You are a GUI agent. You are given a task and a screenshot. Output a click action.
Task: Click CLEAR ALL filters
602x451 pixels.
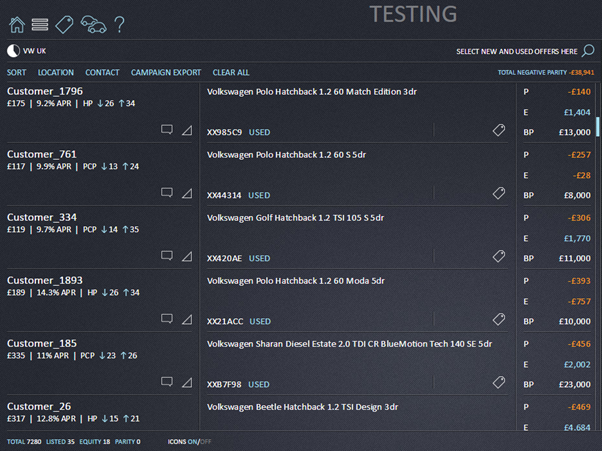pos(231,73)
